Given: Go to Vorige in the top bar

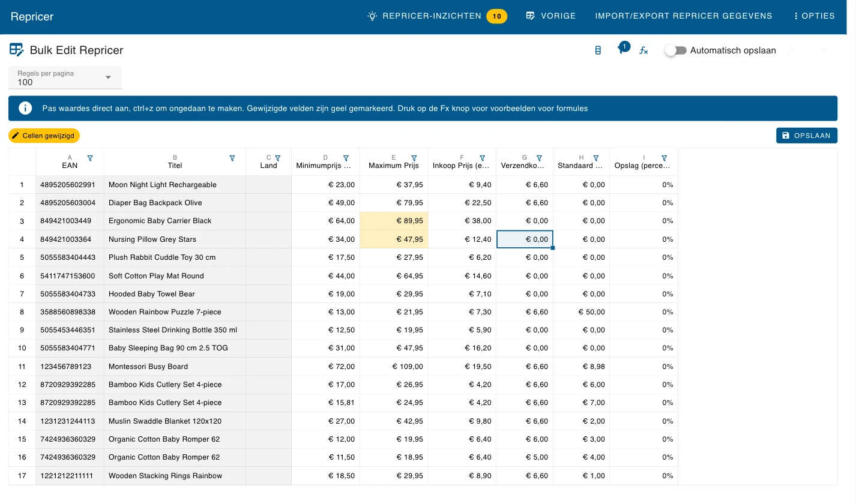Looking at the screenshot, I should [x=550, y=16].
